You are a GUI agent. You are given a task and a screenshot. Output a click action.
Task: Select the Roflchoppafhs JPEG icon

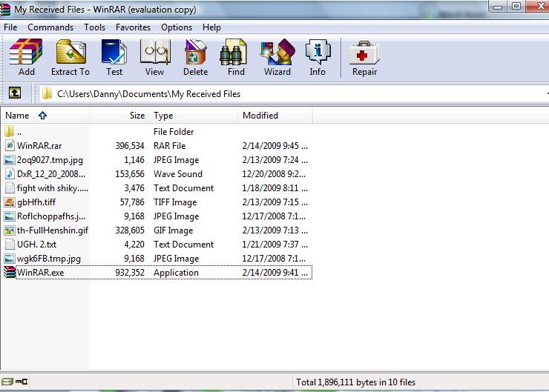click(10, 216)
